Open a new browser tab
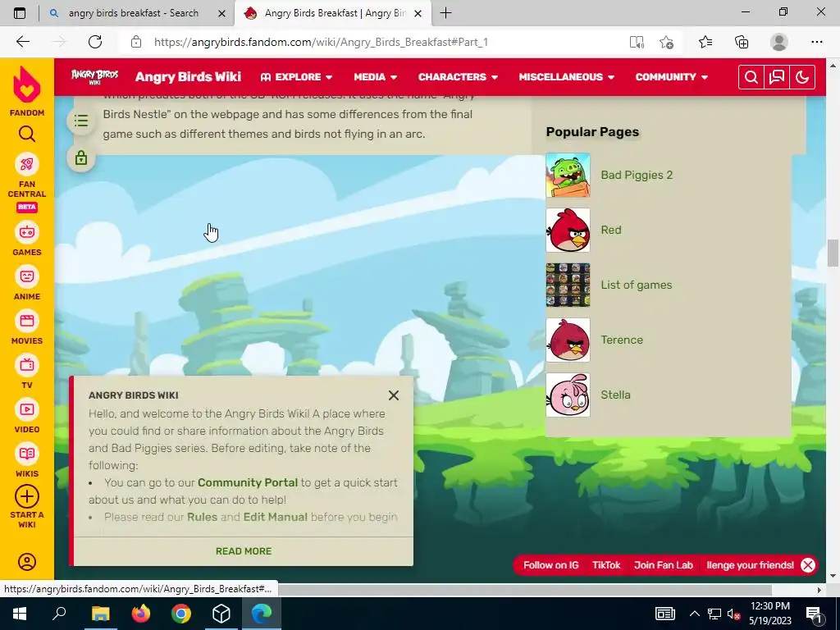This screenshot has height=630, width=840. [x=445, y=13]
